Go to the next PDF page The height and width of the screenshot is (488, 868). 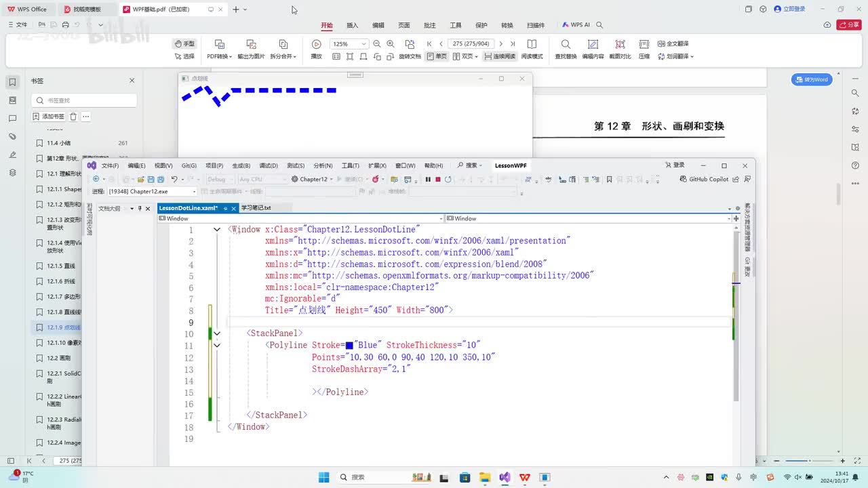coord(501,43)
